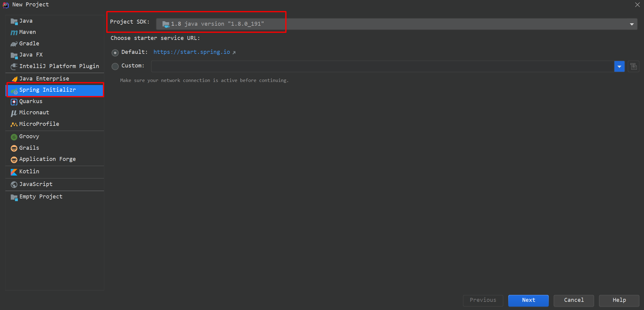
Task: Click the Grails icon in sidebar
Action: 14,148
